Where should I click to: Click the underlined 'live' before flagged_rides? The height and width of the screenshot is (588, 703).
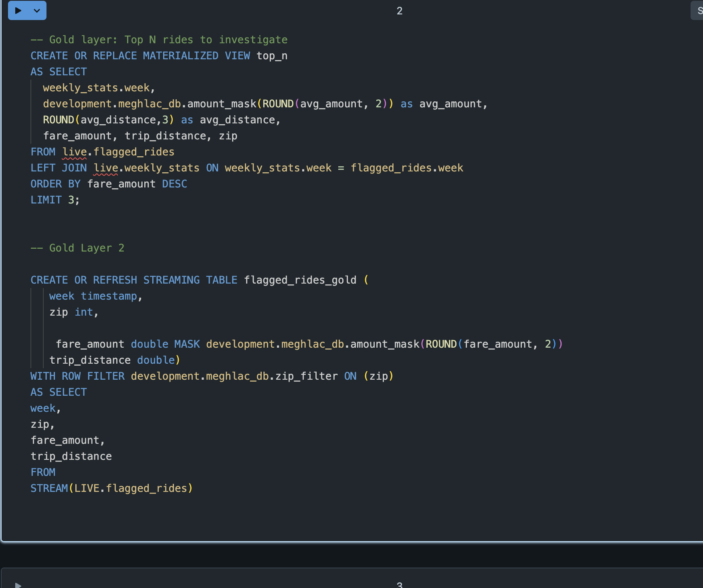75,152
